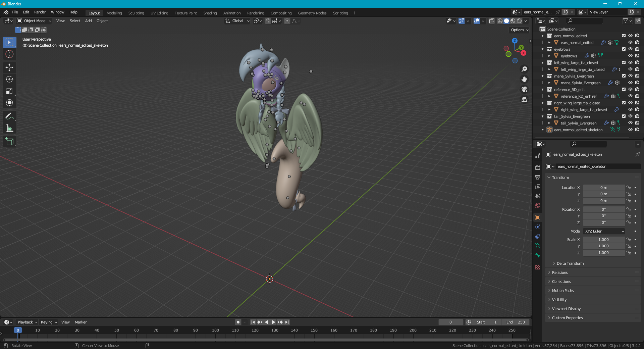The height and width of the screenshot is (349, 644).
Task: Open the View Layer properties tab
Action: tap(538, 186)
